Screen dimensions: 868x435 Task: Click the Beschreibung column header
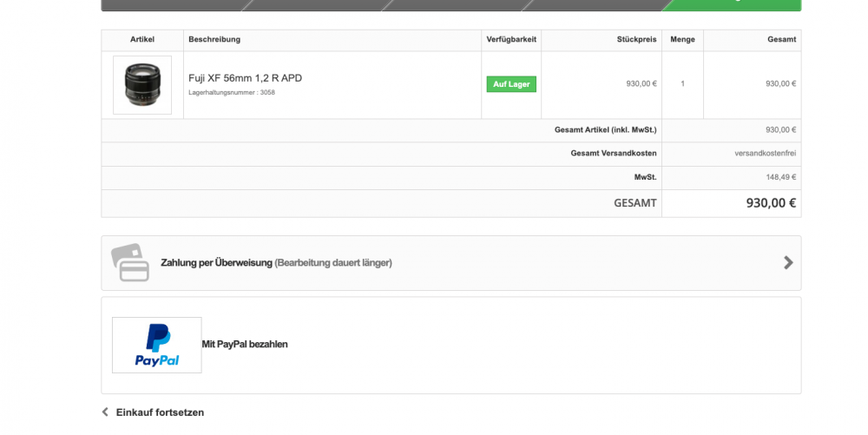(214, 39)
